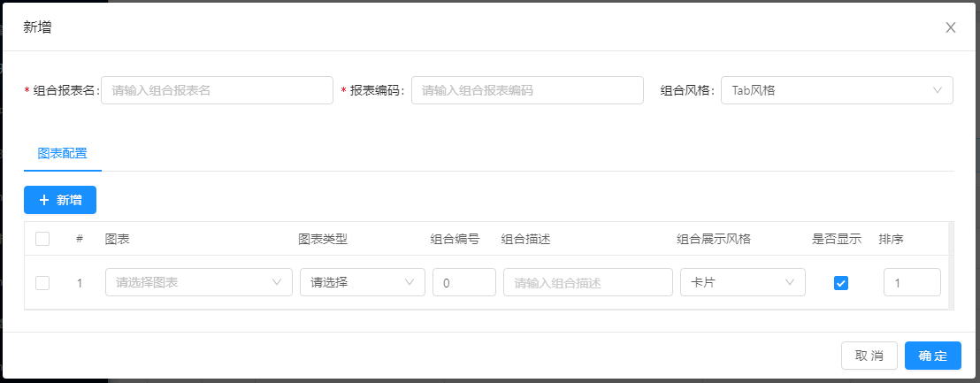The height and width of the screenshot is (383, 980).
Task: Click the chevron arrow in 组合风格 select
Action: [938, 90]
